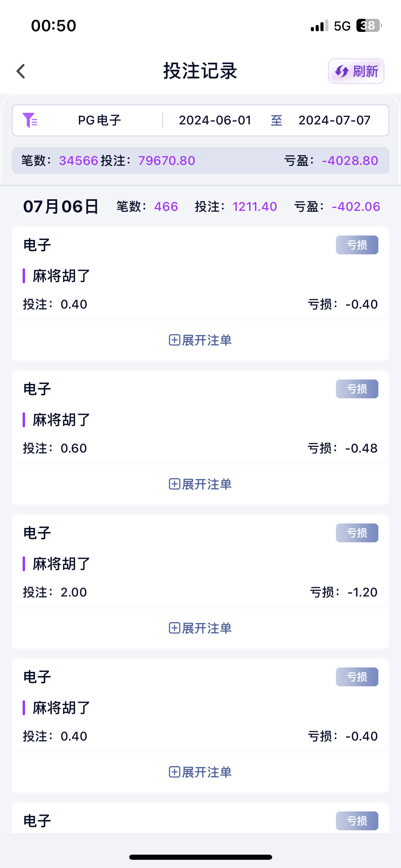This screenshot has width=401, height=868.
Task: Select the end date 2024-07-07
Action: (x=334, y=120)
